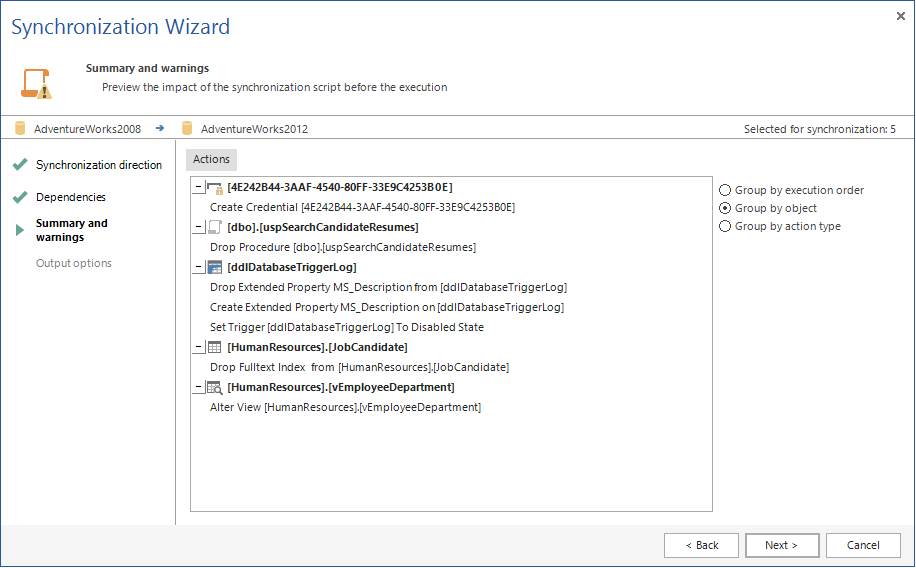Open the Actions tab
916x568 pixels.
211,160
